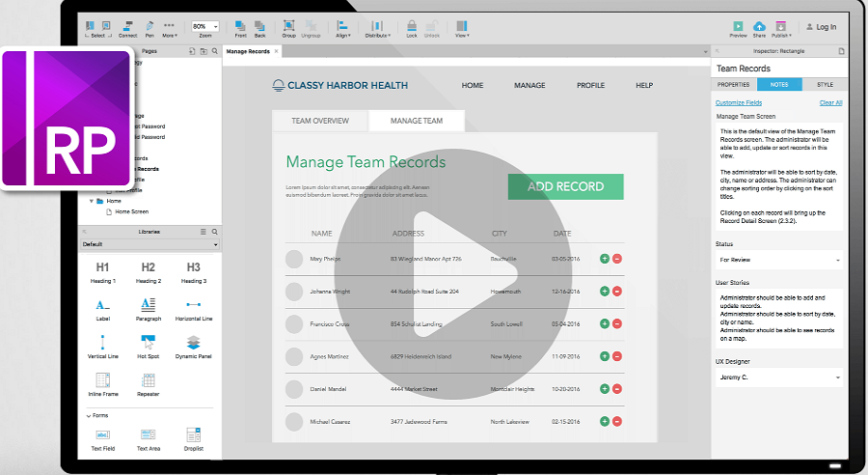The height and width of the screenshot is (475, 868).
Task: Pick the Label widget
Action: (103, 310)
